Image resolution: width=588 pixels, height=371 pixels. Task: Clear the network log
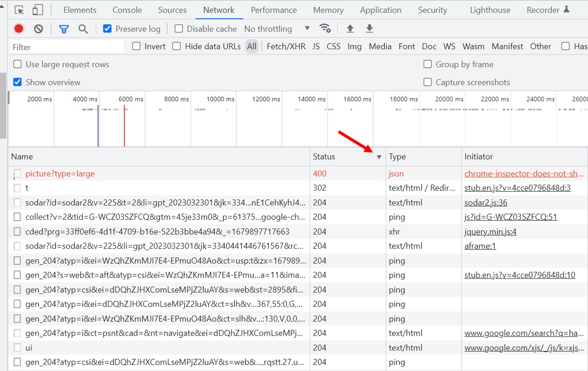[39, 29]
